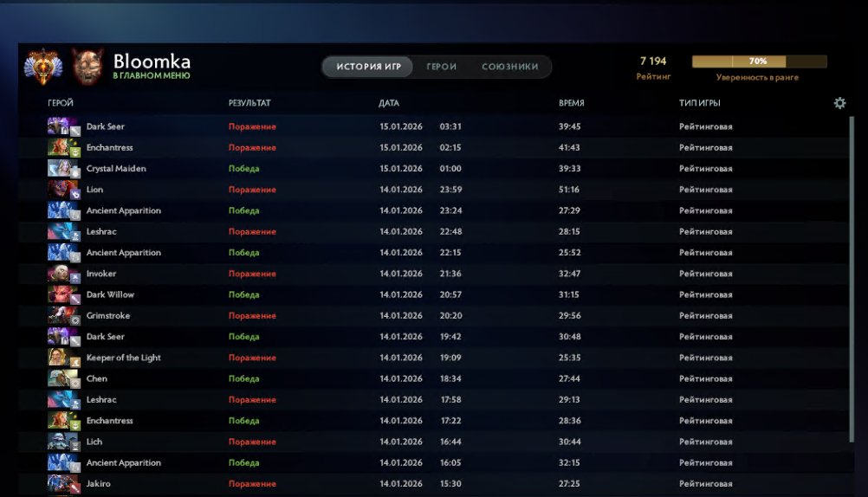Click the Invoker hero icon
The height and width of the screenshot is (497, 868).
tap(58, 274)
